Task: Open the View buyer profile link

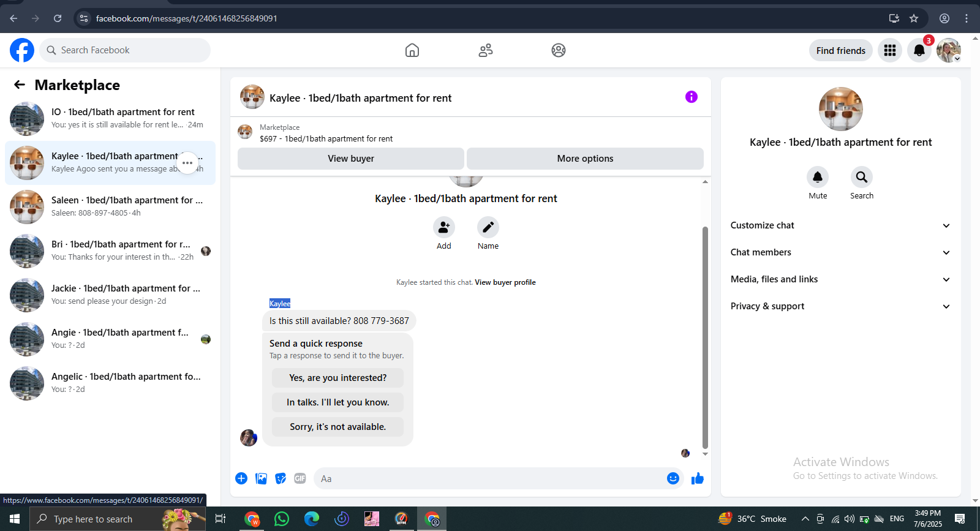Action: coord(505,282)
